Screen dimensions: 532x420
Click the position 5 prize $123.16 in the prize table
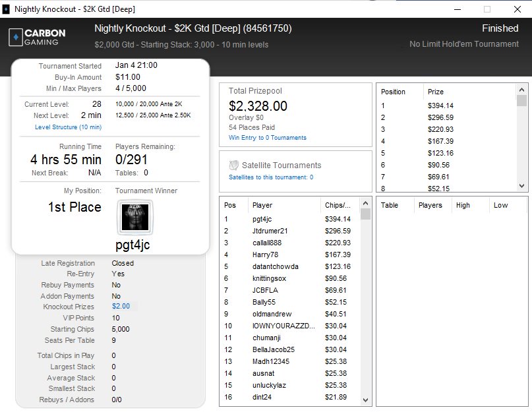pos(440,153)
